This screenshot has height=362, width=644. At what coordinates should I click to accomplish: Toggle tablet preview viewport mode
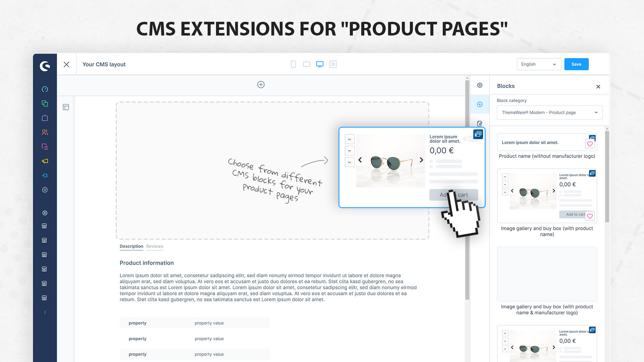click(306, 64)
